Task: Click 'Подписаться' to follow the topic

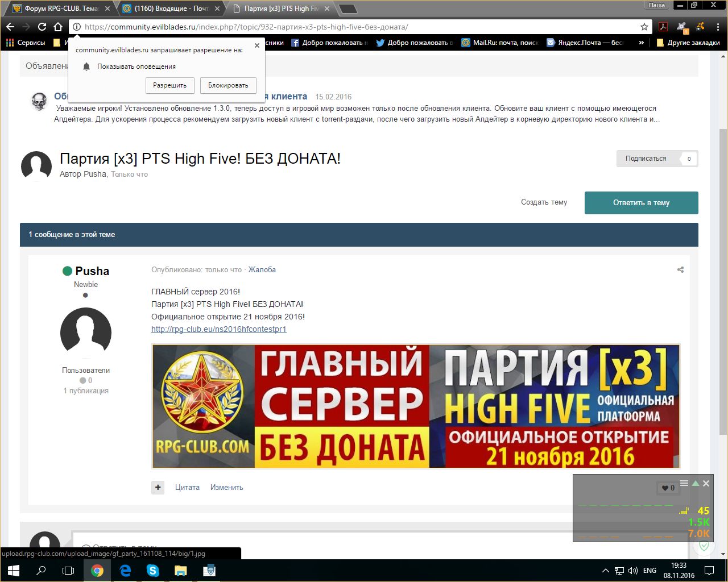Action: click(646, 159)
